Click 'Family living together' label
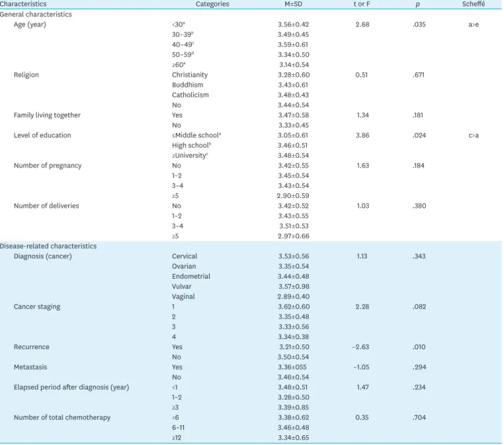 (x=47, y=115)
